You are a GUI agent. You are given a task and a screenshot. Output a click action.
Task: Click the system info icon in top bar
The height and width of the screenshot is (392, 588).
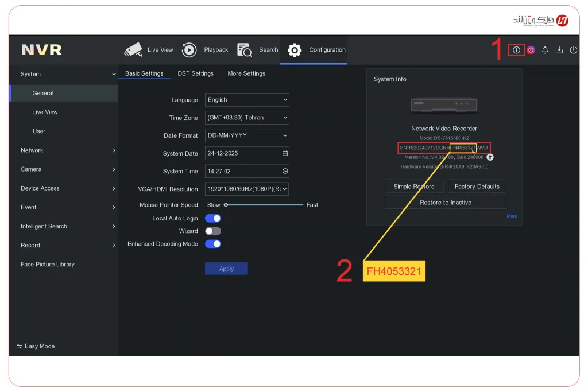(516, 50)
